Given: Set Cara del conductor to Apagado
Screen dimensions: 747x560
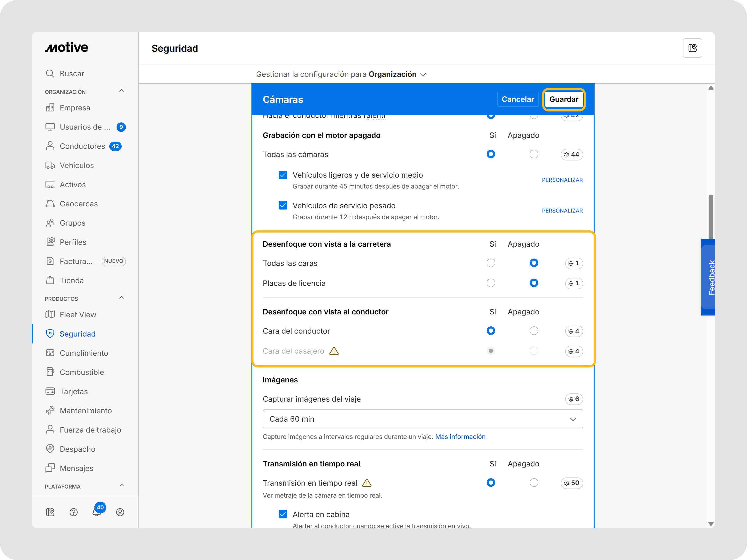Looking at the screenshot, I should 534,331.
